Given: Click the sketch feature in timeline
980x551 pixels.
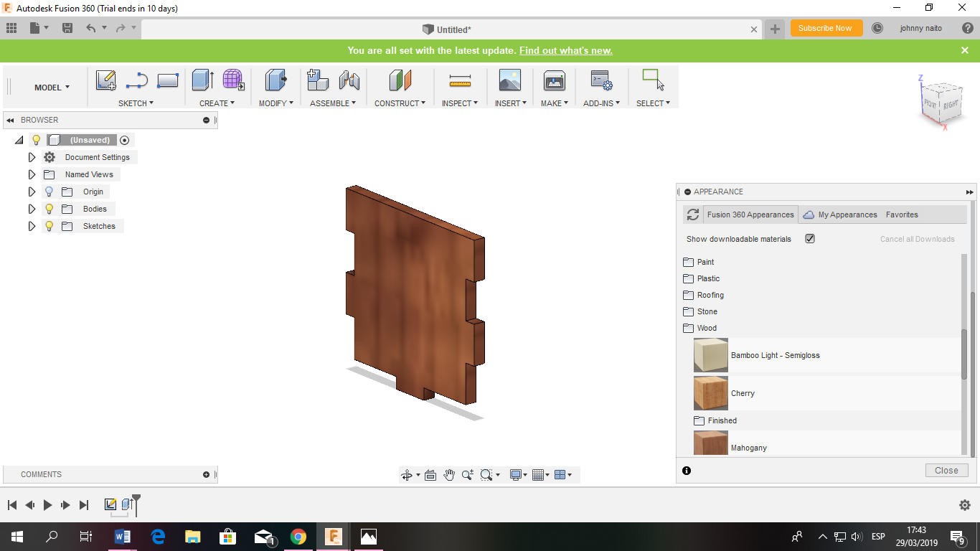Looking at the screenshot, I should click(x=110, y=504).
